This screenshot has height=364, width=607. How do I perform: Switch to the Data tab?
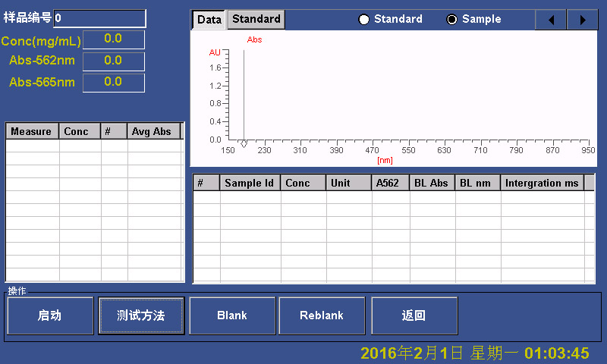point(209,20)
